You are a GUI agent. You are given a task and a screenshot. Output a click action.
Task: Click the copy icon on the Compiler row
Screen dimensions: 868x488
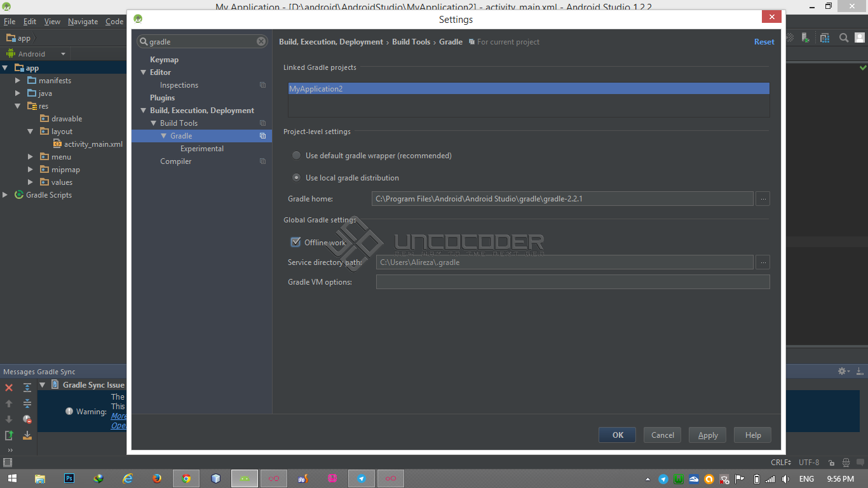[262, 161]
